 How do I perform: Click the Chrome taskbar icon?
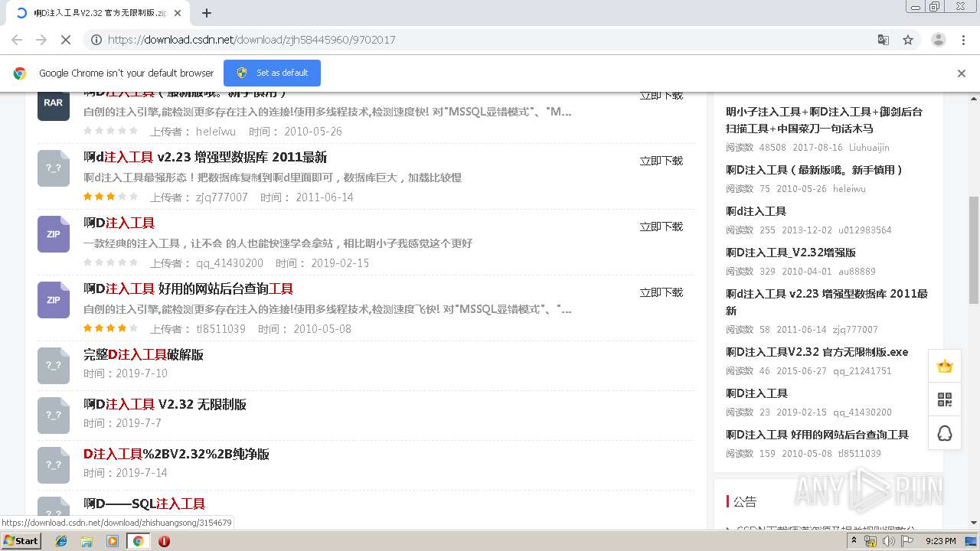[x=139, y=541]
